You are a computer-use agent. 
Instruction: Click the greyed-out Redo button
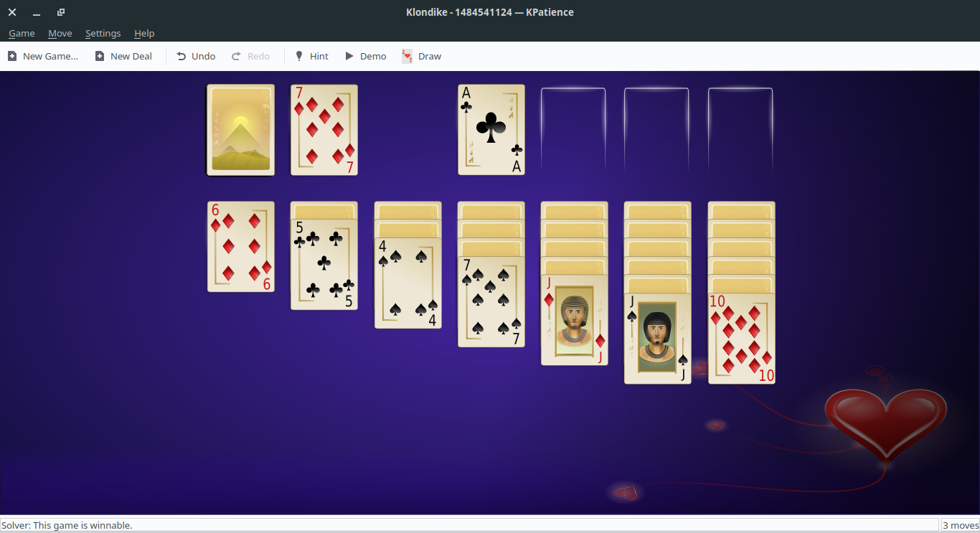(x=250, y=56)
